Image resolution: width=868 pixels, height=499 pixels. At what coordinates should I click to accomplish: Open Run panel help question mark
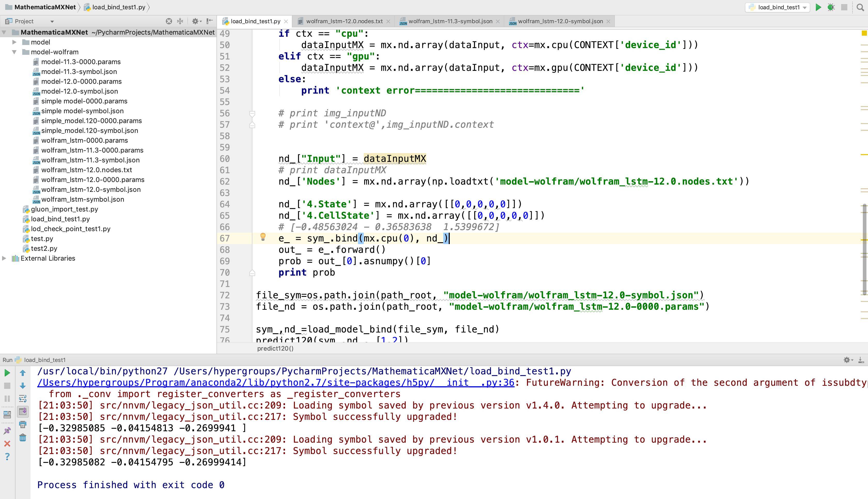[7, 457]
